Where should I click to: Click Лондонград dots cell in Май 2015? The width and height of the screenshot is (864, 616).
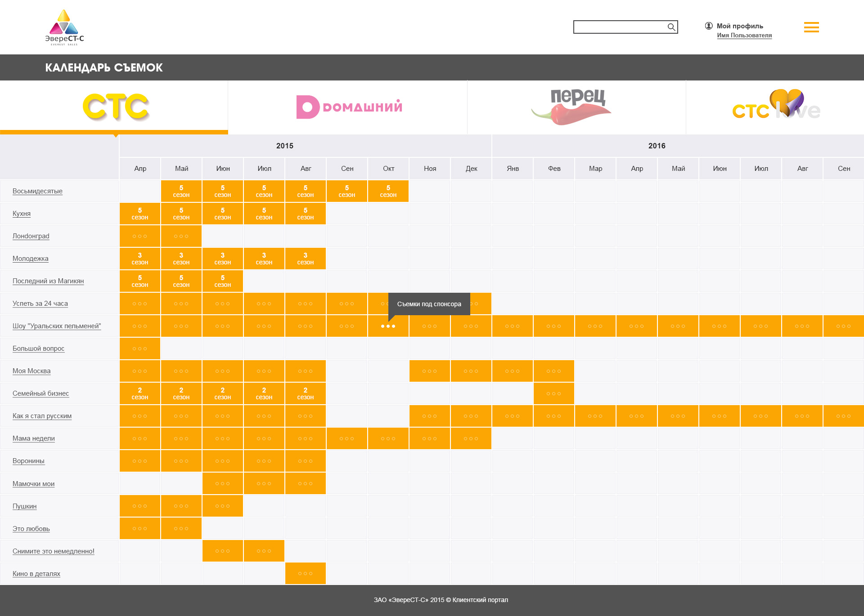click(x=181, y=236)
